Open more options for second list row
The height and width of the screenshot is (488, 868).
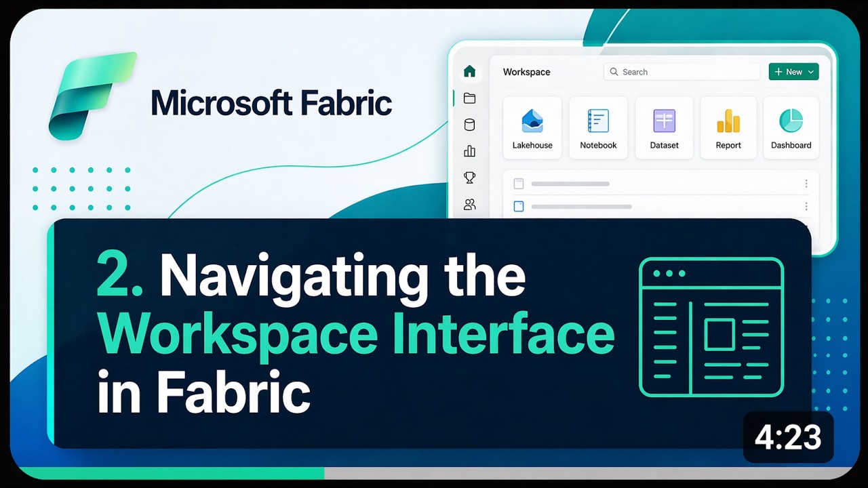point(806,207)
